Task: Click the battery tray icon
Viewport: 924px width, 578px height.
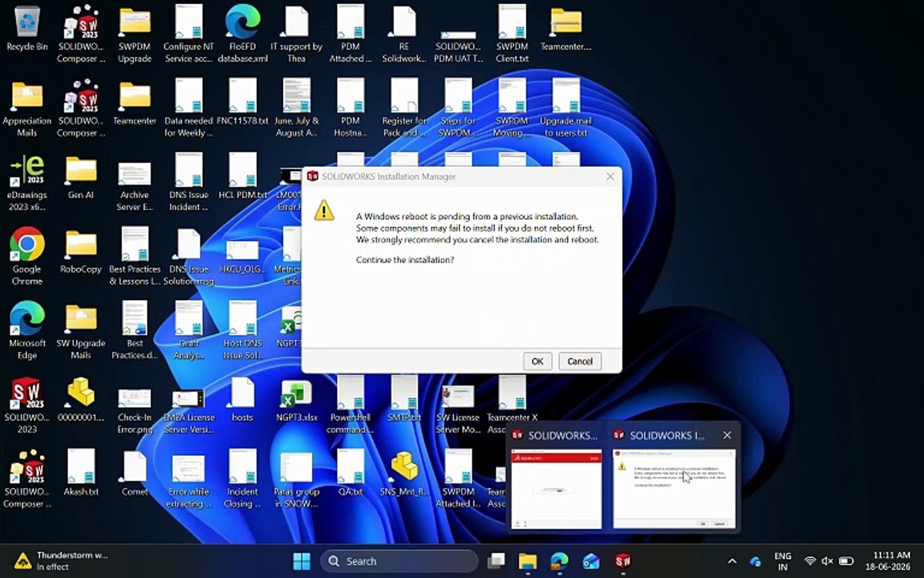Action: coord(846,561)
